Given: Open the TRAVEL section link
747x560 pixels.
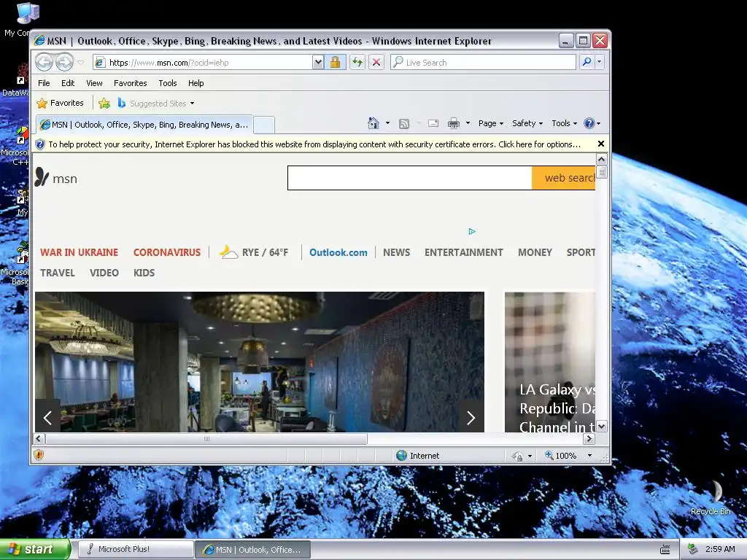Looking at the screenshot, I should pyautogui.click(x=57, y=273).
